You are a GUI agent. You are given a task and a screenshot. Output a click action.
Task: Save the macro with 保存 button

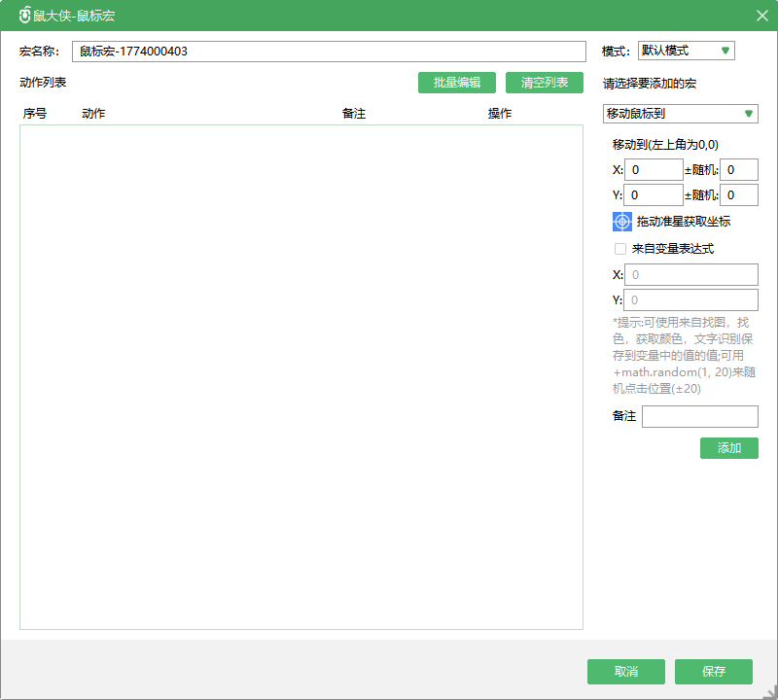(x=714, y=672)
